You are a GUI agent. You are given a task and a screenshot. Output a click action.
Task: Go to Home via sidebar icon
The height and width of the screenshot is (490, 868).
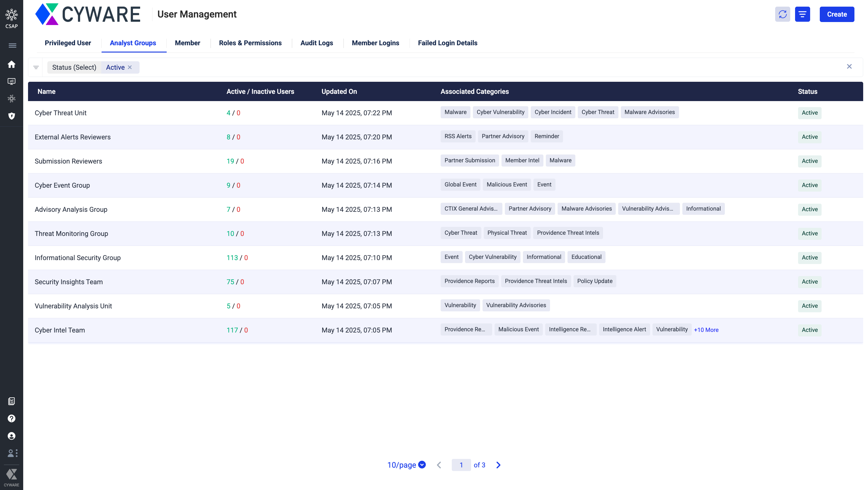click(11, 64)
